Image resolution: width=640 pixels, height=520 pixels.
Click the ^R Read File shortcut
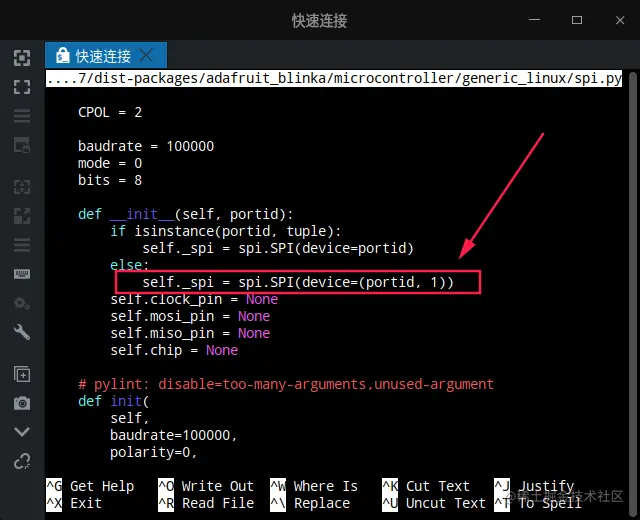click(206, 503)
